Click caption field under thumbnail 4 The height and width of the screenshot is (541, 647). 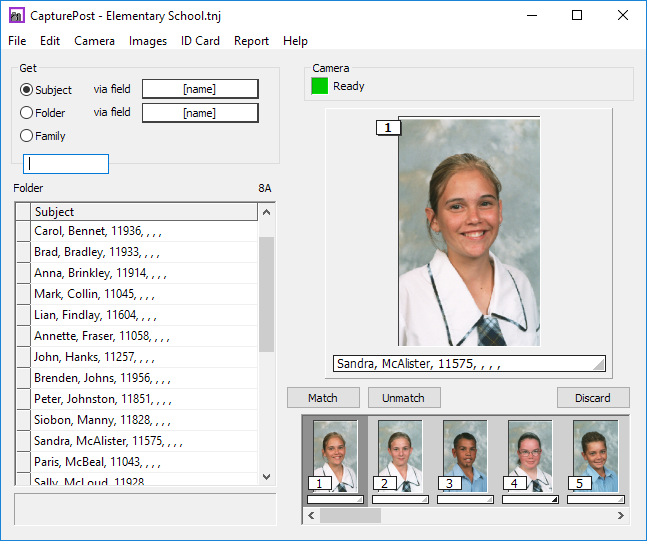[x=530, y=500]
